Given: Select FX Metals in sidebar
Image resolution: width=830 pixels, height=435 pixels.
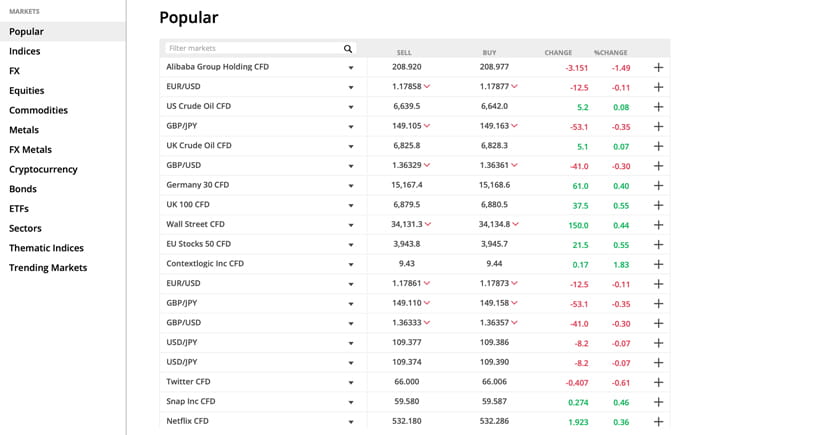Looking at the screenshot, I should (30, 150).
